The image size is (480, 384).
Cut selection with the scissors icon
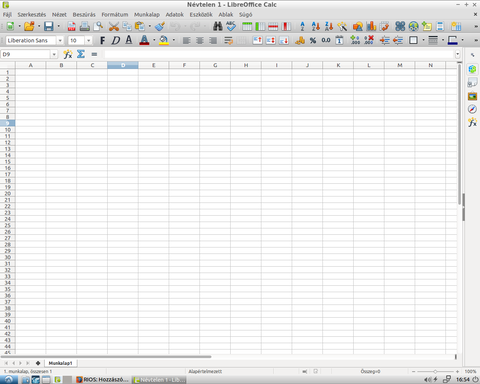tap(114, 26)
